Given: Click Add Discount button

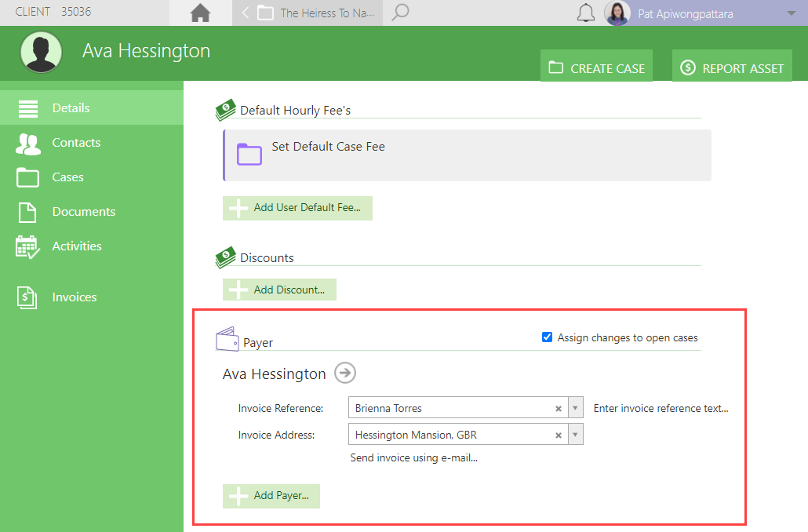Looking at the screenshot, I should pyautogui.click(x=279, y=290).
